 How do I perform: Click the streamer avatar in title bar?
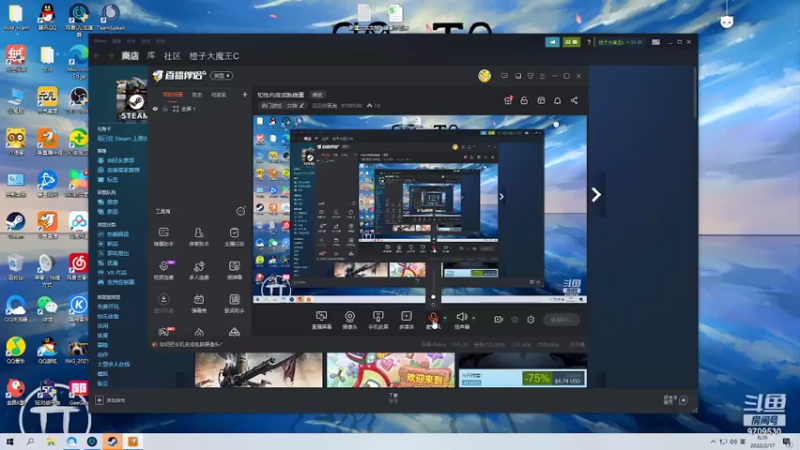[x=484, y=76]
